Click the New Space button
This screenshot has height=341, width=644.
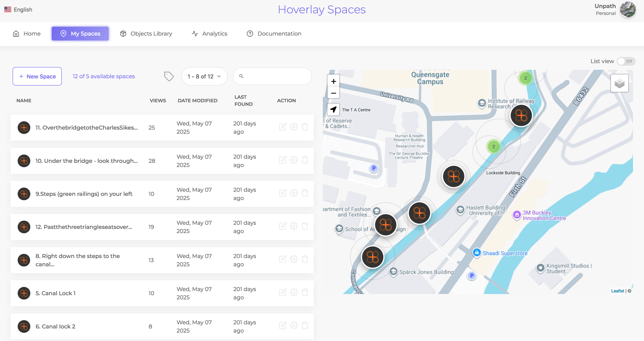tap(37, 77)
